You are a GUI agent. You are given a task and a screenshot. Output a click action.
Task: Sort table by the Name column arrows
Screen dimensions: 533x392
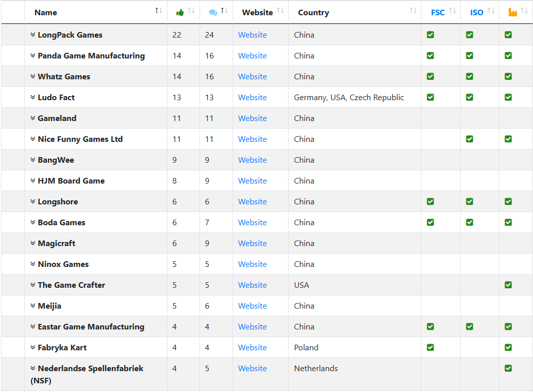[159, 11]
